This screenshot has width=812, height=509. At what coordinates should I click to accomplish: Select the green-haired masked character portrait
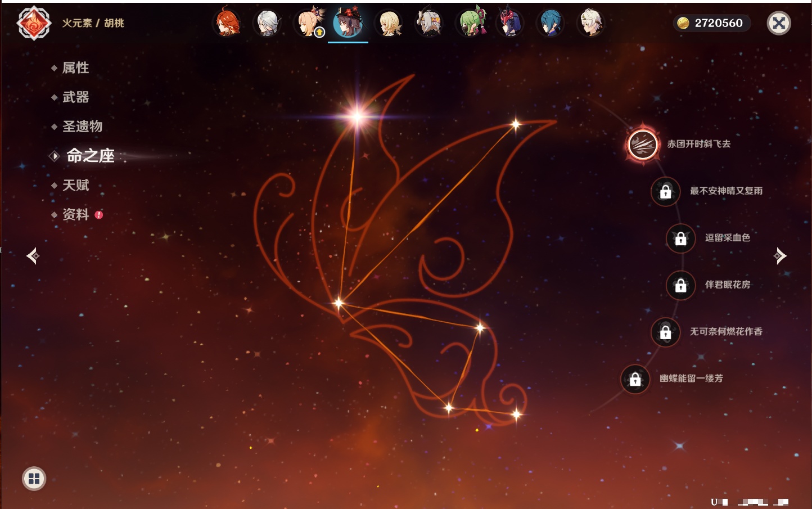coord(470,23)
